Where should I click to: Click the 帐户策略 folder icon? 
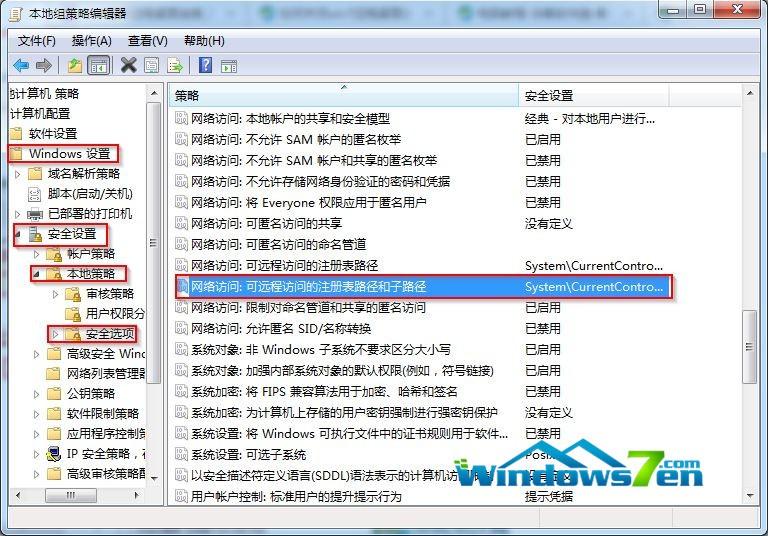(x=53, y=254)
